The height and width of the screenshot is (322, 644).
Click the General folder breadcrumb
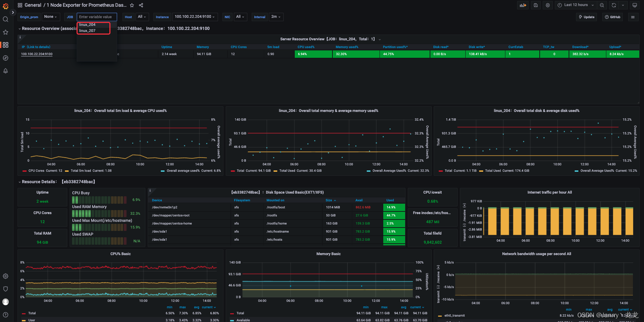[x=33, y=5]
